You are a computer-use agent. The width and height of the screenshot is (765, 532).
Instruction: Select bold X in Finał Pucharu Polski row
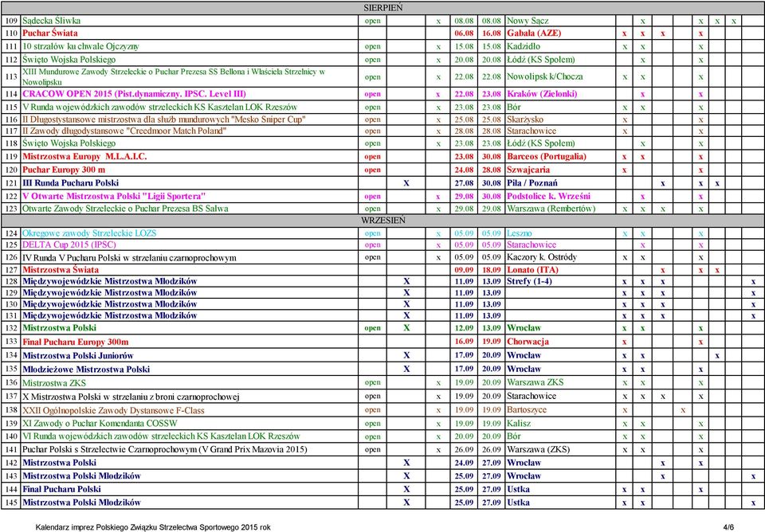406,489
